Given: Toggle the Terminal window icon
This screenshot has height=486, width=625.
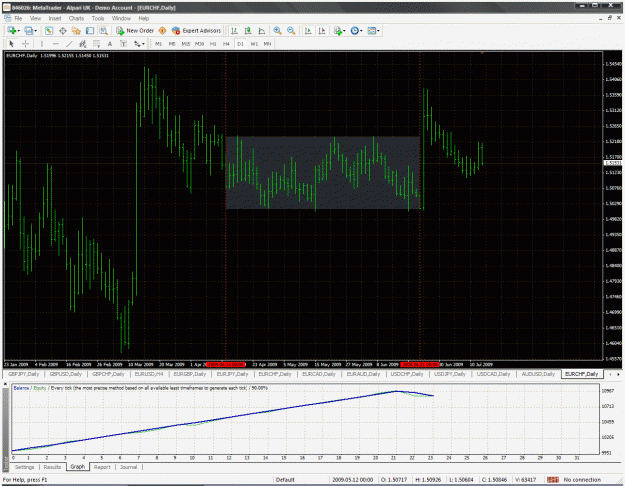Looking at the screenshot, I should pyautogui.click(x=90, y=31).
